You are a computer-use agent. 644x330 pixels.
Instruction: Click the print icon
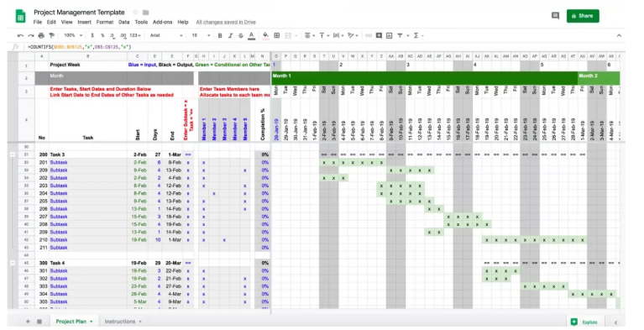coord(41,36)
